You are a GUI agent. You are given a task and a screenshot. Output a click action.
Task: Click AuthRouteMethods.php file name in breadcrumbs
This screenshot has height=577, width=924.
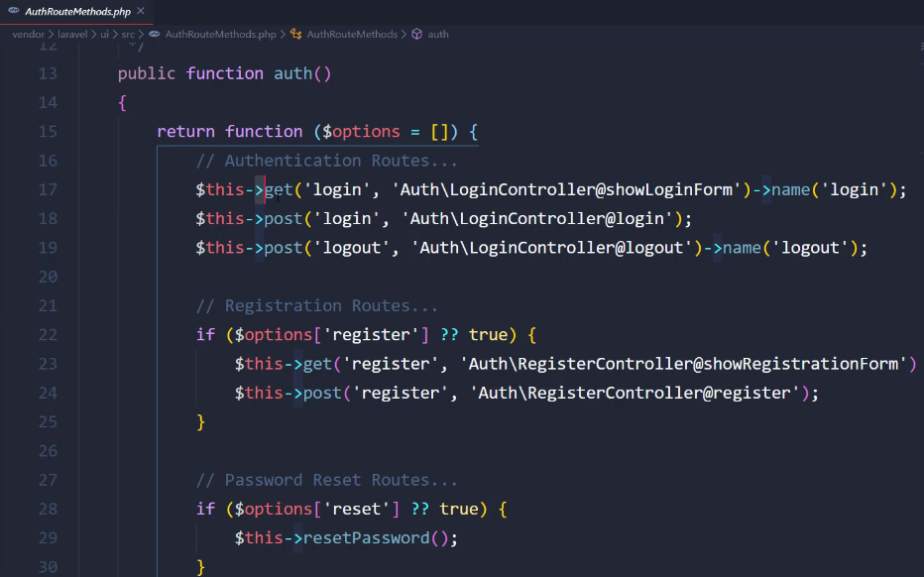click(x=220, y=34)
